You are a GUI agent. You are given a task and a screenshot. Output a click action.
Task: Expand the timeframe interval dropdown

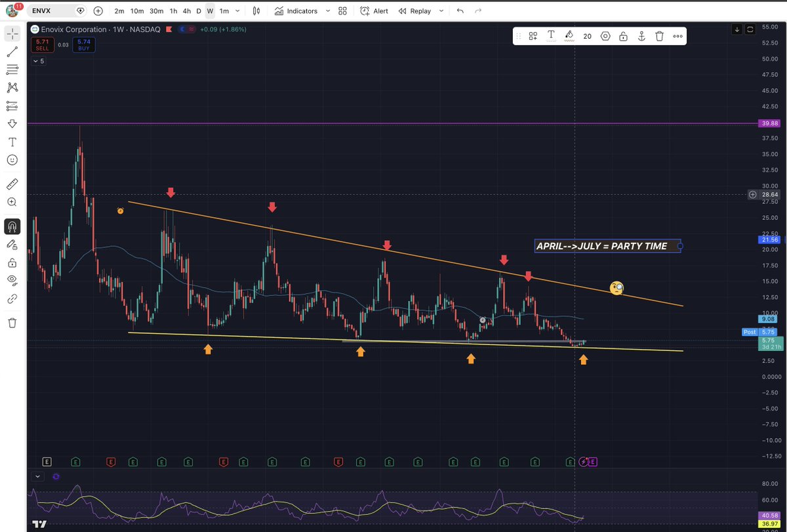click(x=237, y=11)
